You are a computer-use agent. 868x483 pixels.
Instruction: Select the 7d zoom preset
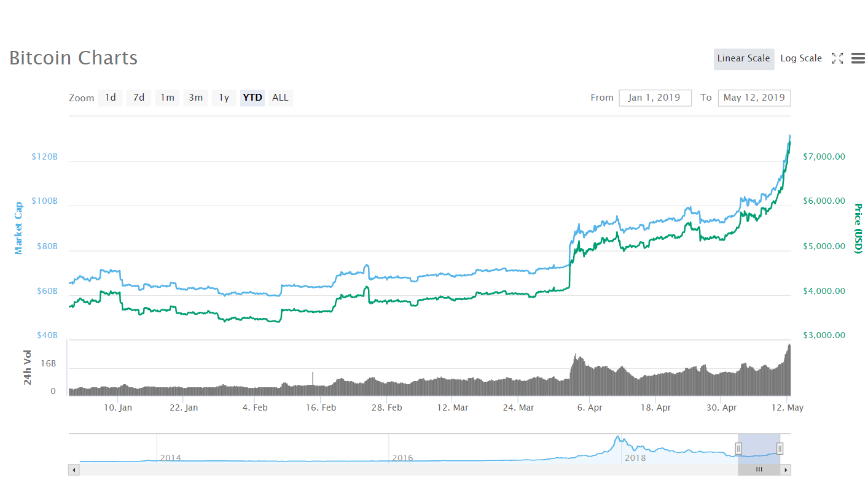click(138, 97)
